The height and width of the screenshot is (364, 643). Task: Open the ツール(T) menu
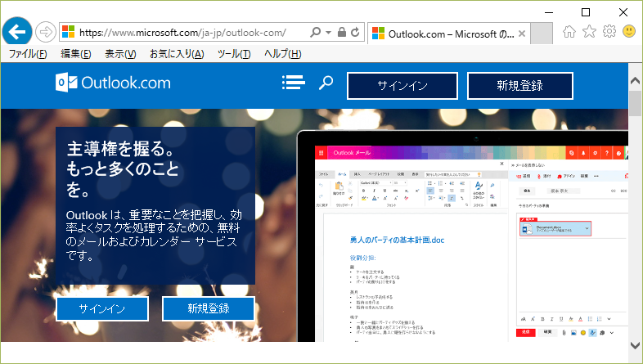pyautogui.click(x=234, y=54)
